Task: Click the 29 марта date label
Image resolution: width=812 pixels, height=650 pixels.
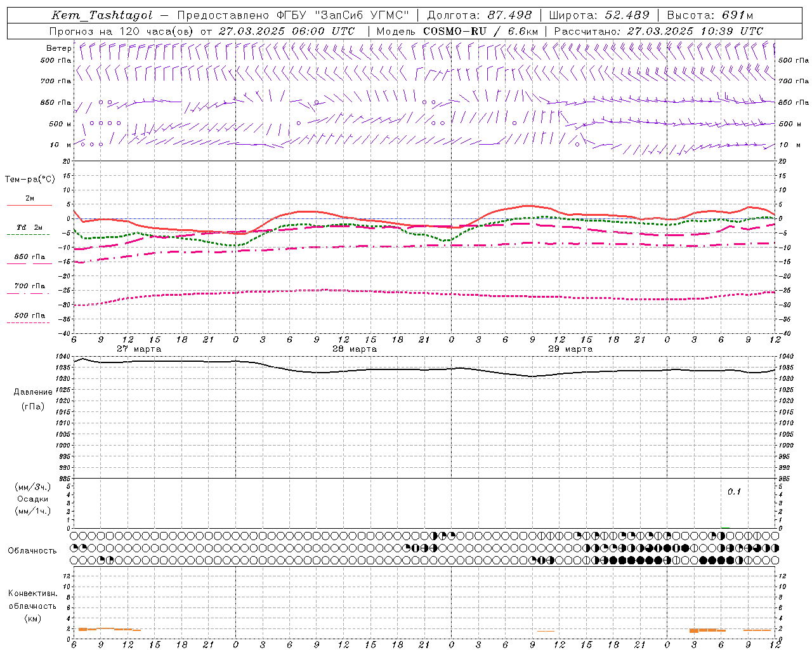Action: tap(570, 349)
